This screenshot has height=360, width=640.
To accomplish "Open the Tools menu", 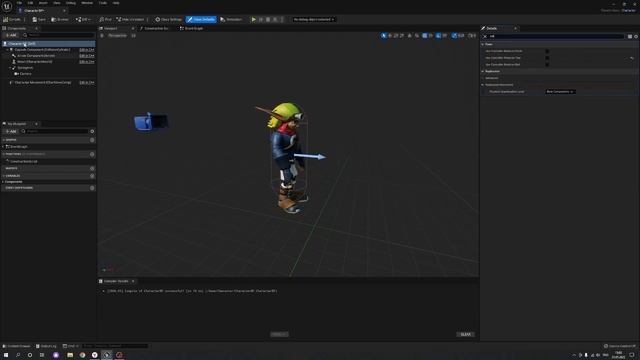I will pyautogui.click(x=103, y=3).
